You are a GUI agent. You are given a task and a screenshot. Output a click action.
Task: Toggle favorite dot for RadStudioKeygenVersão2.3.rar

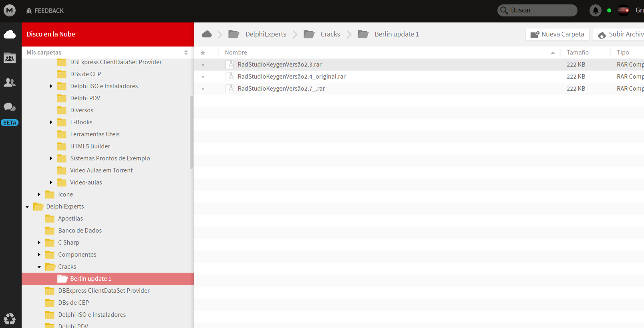(203, 65)
